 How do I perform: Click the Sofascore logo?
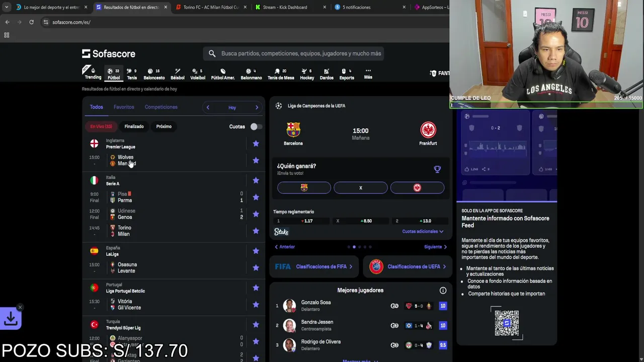pos(109,53)
